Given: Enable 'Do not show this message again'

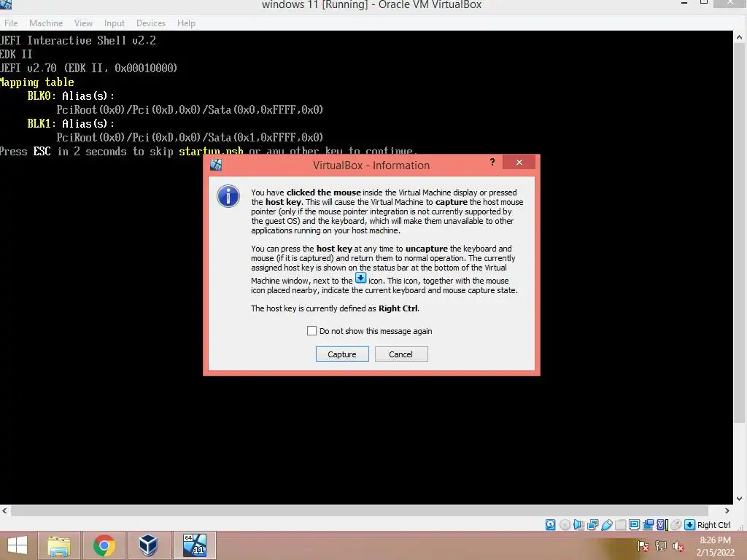Looking at the screenshot, I should [311, 331].
